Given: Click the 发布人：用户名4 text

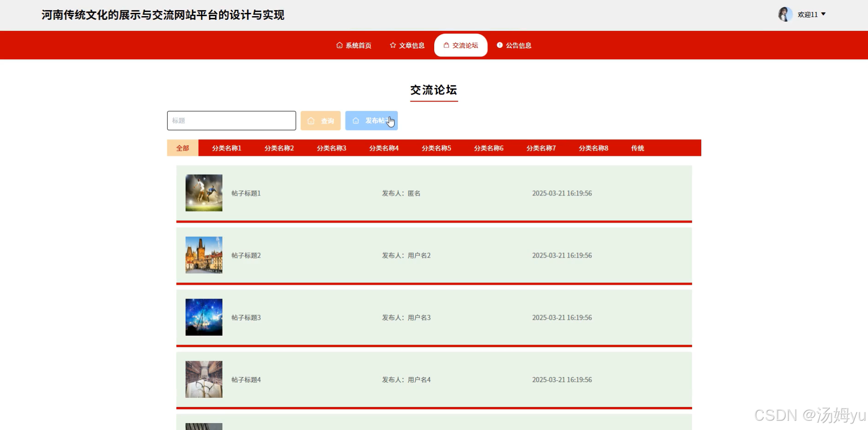Looking at the screenshot, I should coord(406,379).
